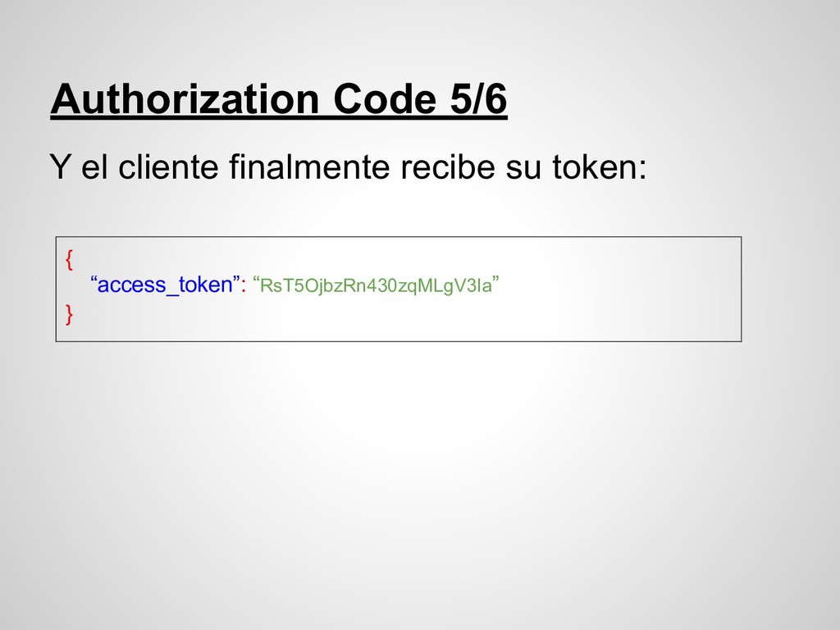Click the word "el" in the subtitle
This screenshot has width=840, height=630.
tap(94, 167)
